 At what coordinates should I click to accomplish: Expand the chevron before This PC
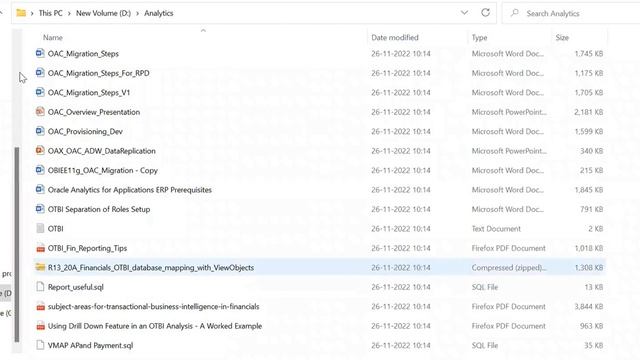pyautogui.click(x=32, y=13)
